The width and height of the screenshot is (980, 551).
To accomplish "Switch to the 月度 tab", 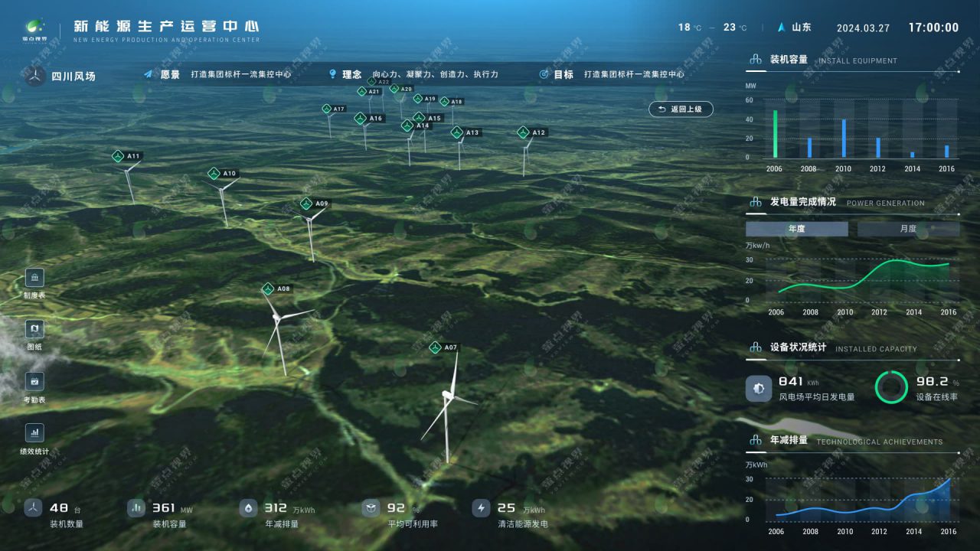I will click(908, 229).
